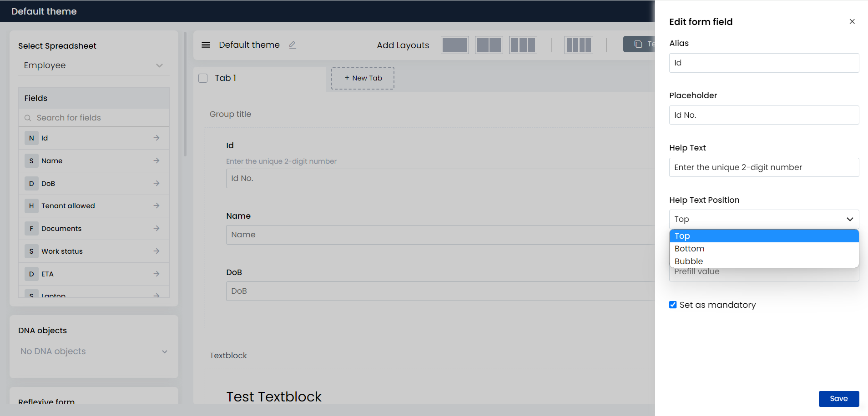
Task: Add a four-column layout
Action: (x=579, y=45)
